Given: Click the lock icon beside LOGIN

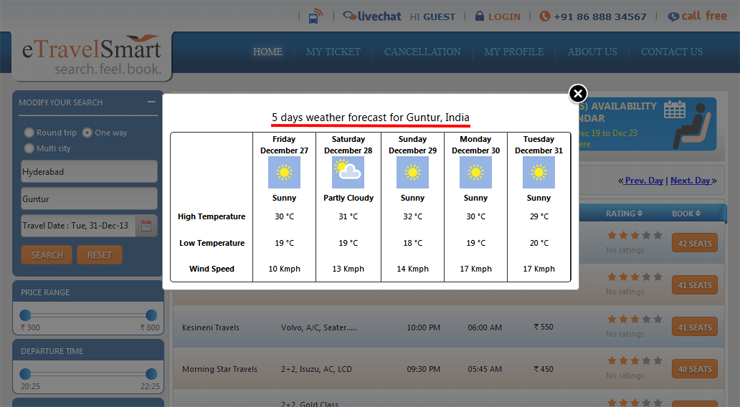Looking at the screenshot, I should [x=480, y=16].
